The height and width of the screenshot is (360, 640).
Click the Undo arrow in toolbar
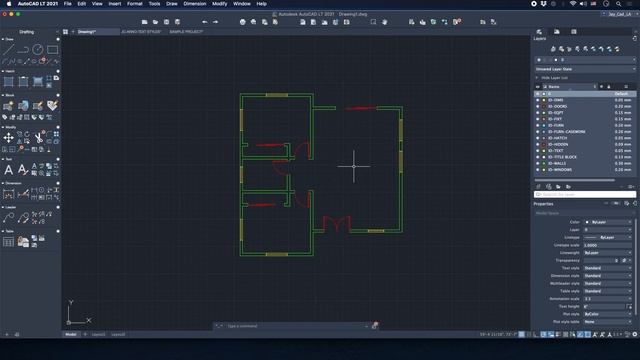pos(204,22)
